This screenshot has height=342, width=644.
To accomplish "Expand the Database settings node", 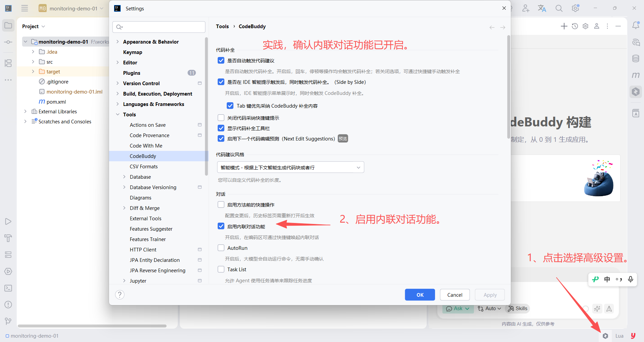I will coord(124,177).
